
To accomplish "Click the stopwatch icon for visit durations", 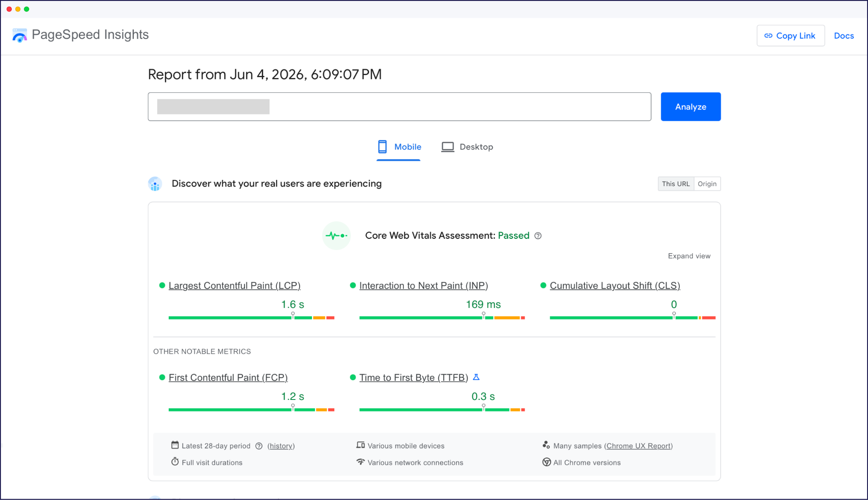I will pyautogui.click(x=175, y=461).
